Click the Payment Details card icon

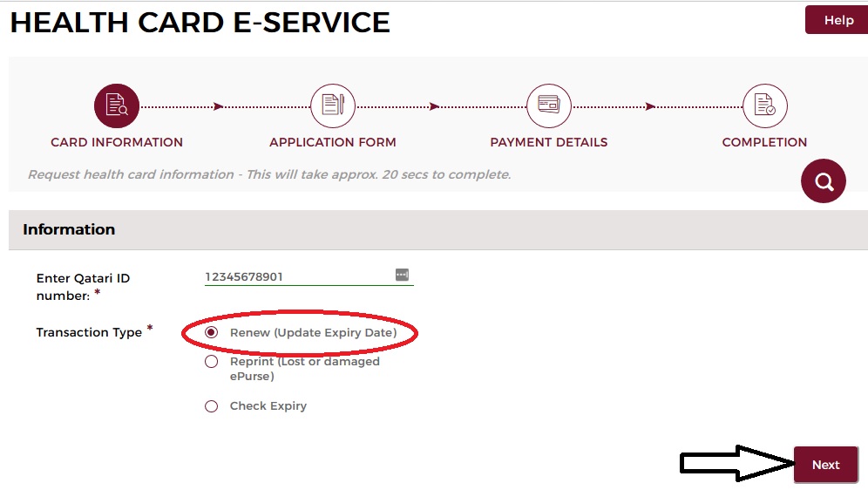click(x=549, y=106)
